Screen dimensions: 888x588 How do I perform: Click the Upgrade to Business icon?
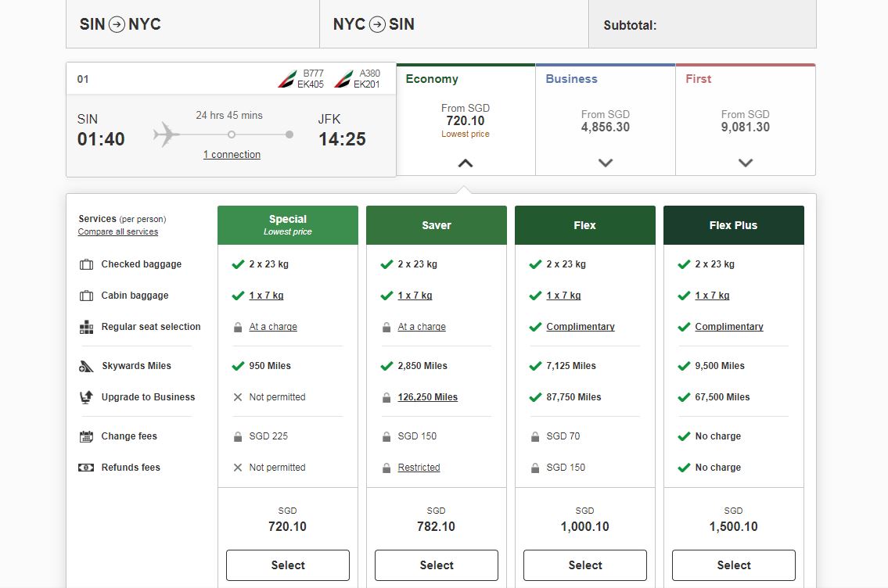(x=86, y=397)
